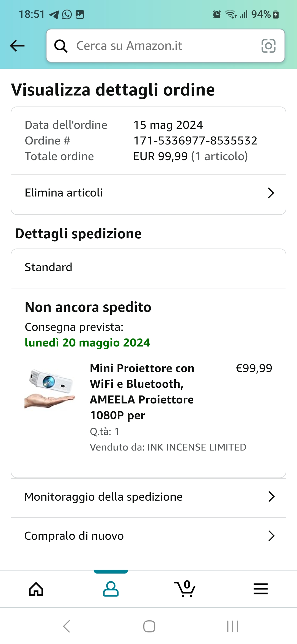
Task: Tap the Elimina articoli option
Action: [64, 193]
